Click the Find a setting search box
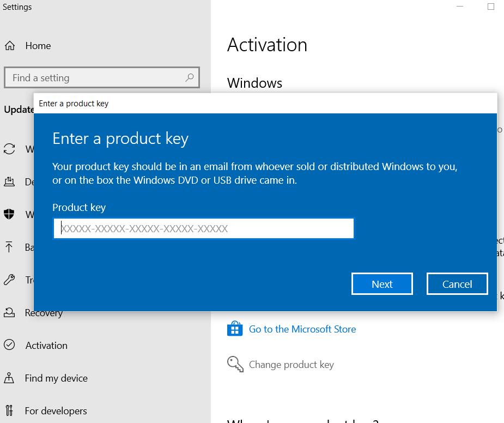 coord(102,77)
